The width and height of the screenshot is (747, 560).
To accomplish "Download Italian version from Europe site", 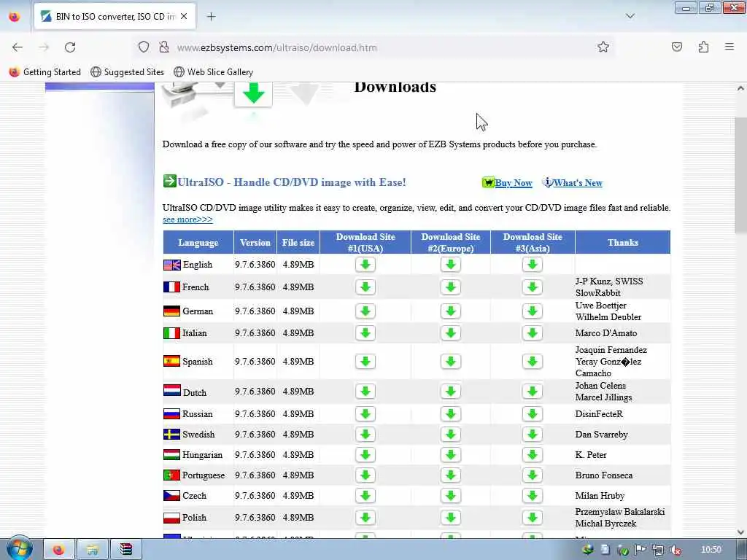I will (450, 333).
